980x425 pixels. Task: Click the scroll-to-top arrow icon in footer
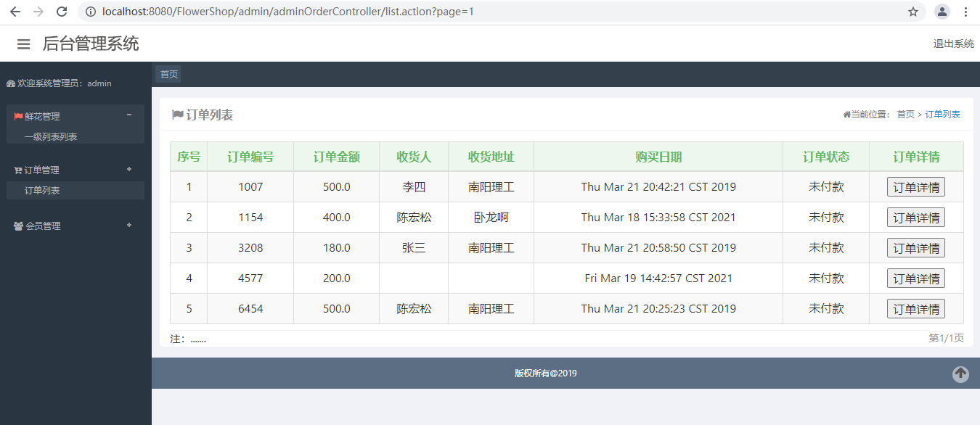click(x=960, y=374)
